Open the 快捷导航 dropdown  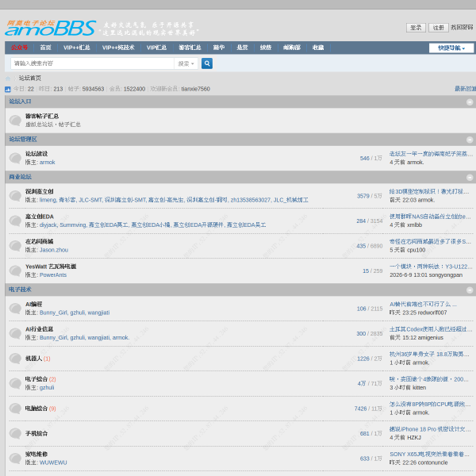(x=451, y=48)
